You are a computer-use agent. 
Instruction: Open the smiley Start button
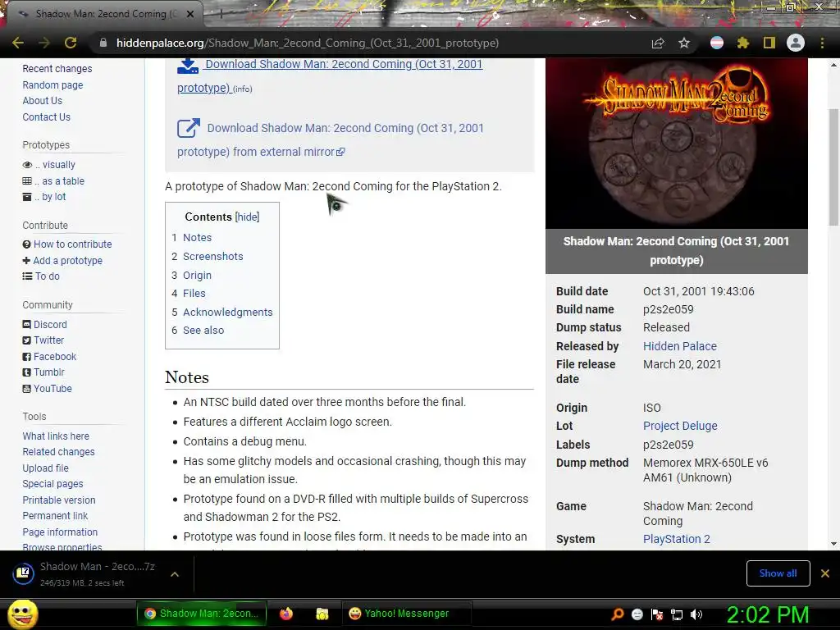click(x=22, y=614)
